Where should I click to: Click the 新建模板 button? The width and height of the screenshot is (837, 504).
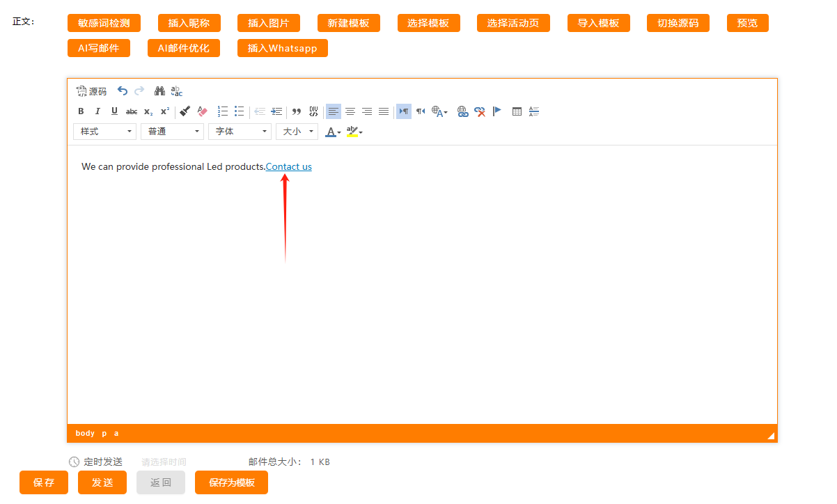(349, 23)
